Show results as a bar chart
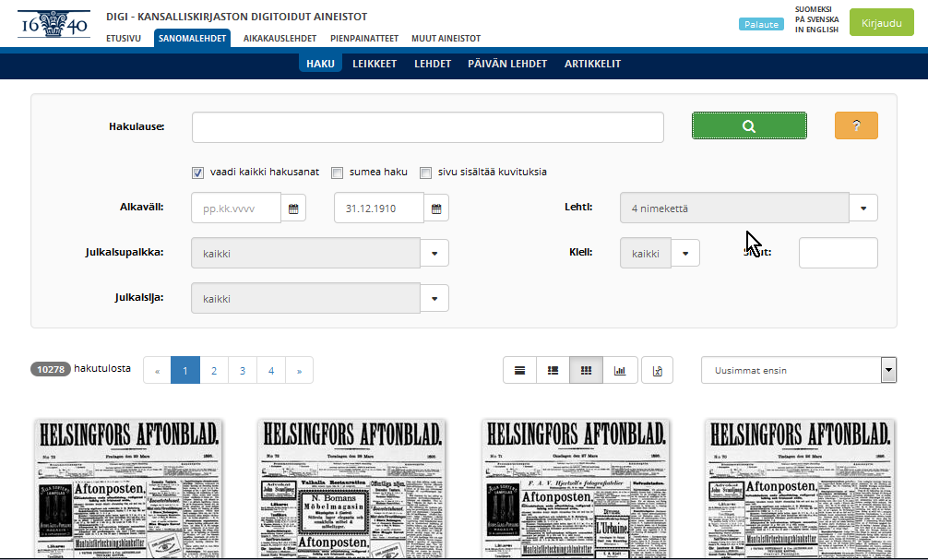Image resolution: width=928 pixels, height=560 pixels. 620,371
